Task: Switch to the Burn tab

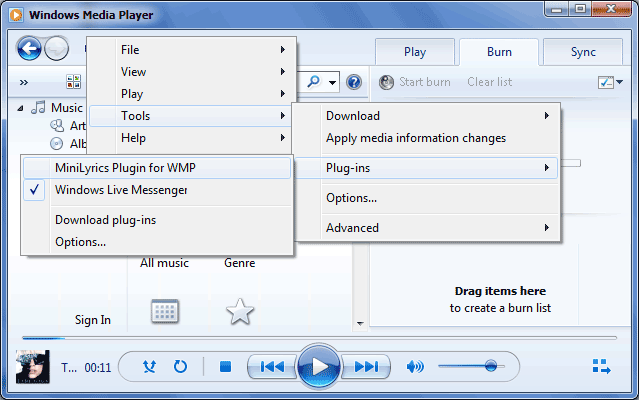Action: (499, 52)
